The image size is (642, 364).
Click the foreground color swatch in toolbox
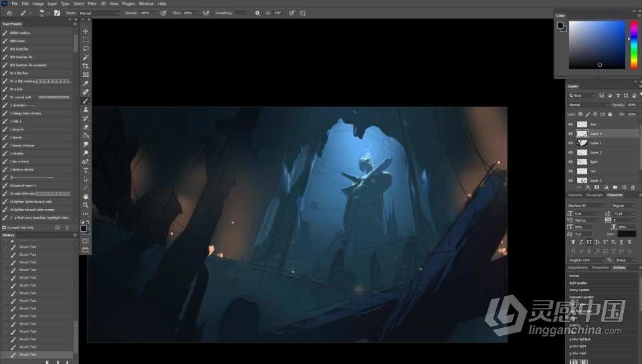[x=84, y=228]
